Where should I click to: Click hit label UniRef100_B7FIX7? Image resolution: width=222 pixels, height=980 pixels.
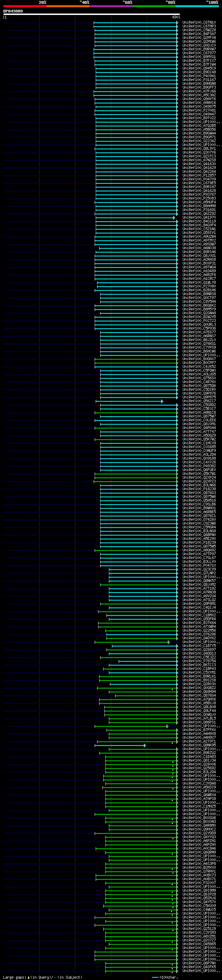199,60
